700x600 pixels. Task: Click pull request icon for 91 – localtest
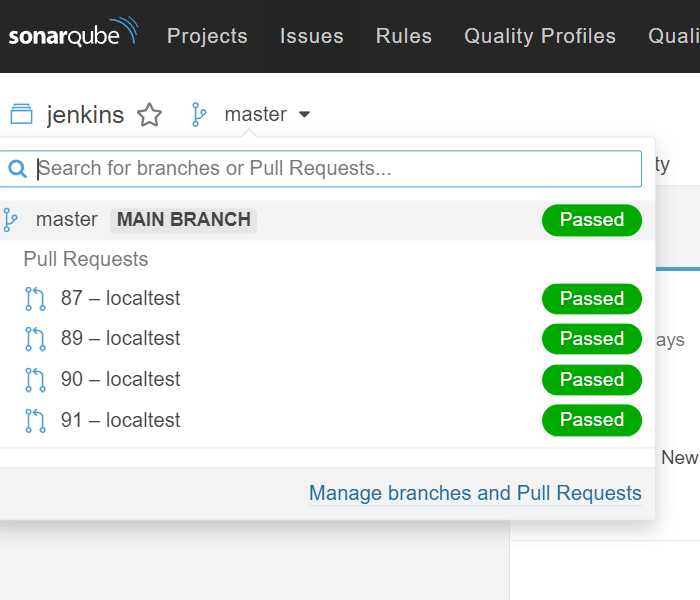35,421
